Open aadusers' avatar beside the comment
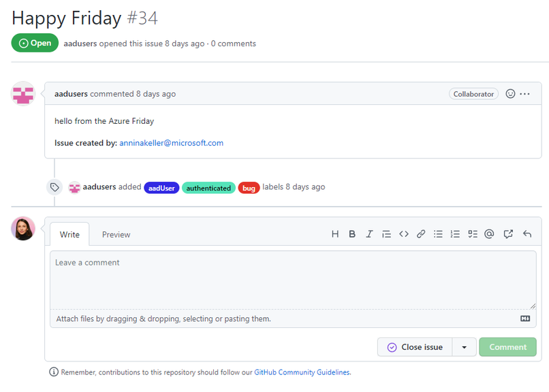Screen dimensions: 549x392 tap(23, 94)
